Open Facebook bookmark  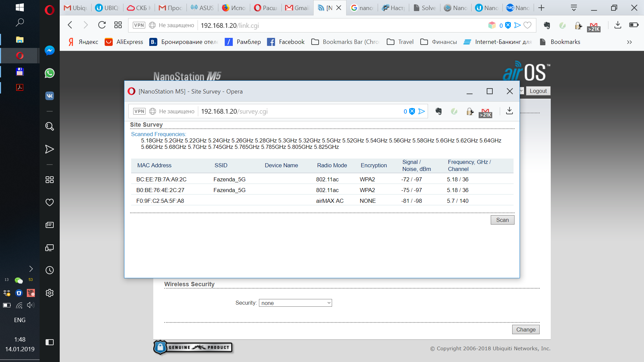pyautogui.click(x=286, y=42)
